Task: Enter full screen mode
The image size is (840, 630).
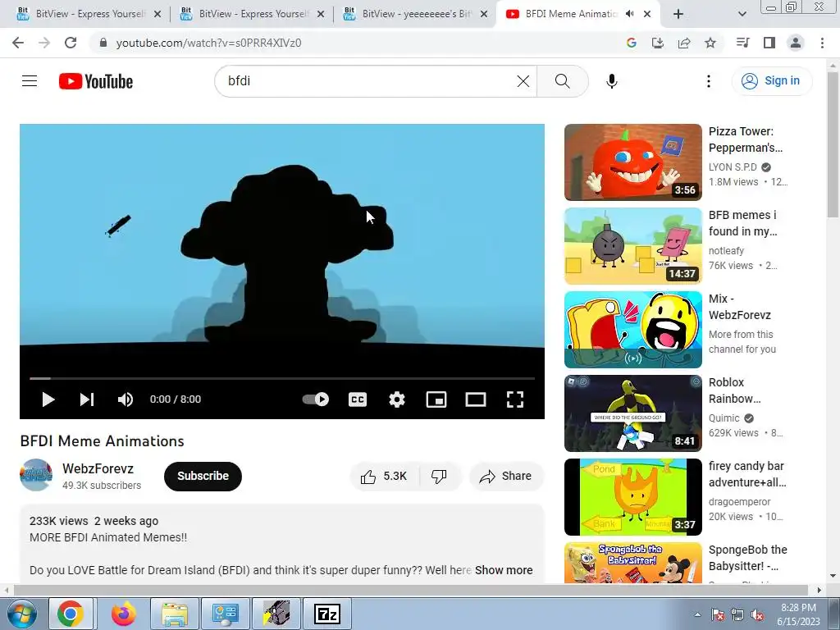Action: [x=515, y=399]
